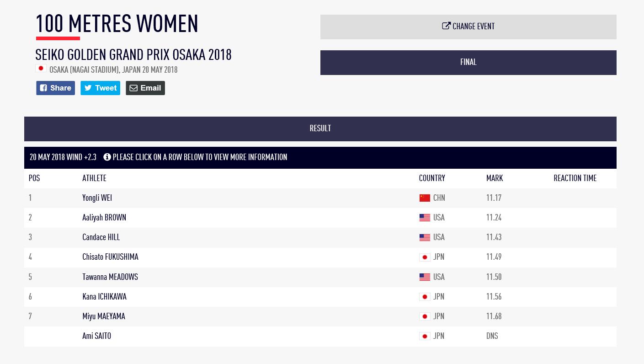Image resolution: width=644 pixels, height=364 pixels.
Task: Click the China flag in Yongli Wei's row
Action: 425,198
